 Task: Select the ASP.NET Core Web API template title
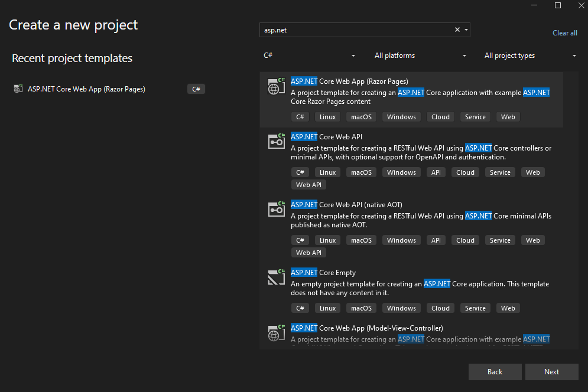(x=327, y=137)
